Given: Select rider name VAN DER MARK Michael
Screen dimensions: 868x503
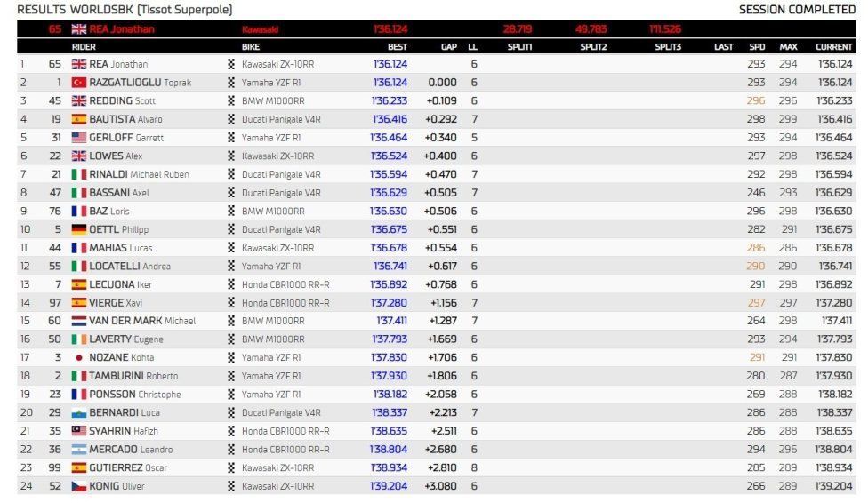Looking at the screenshot, I should pos(142,321).
